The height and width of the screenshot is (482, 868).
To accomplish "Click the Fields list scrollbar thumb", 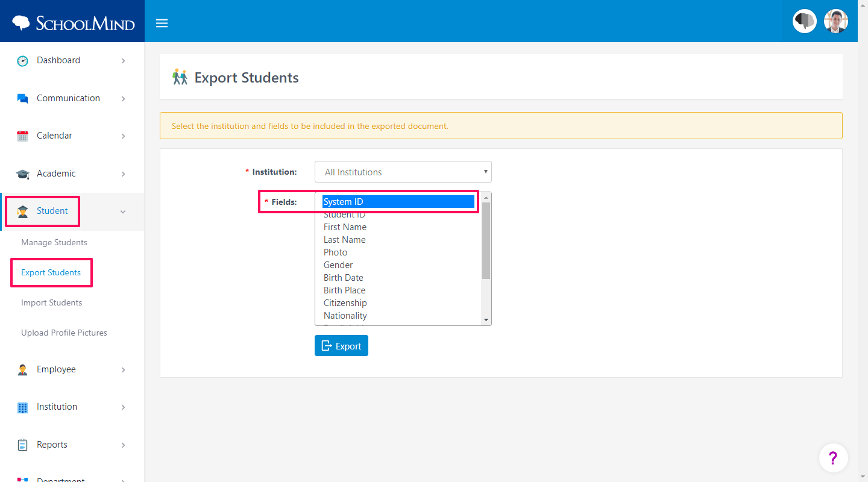I will (x=486, y=240).
